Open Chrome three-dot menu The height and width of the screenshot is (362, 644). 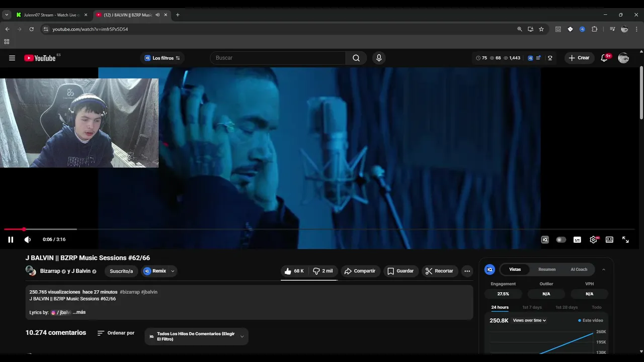point(636,29)
